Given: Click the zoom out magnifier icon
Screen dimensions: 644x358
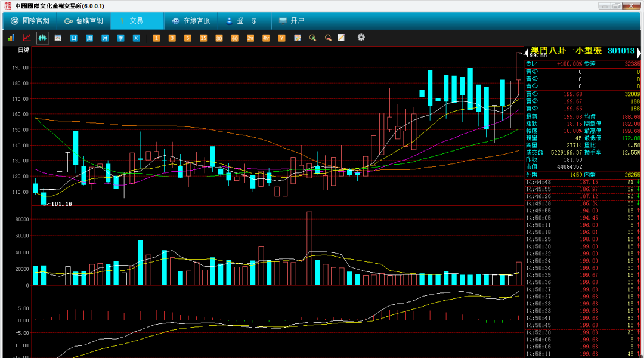Looking at the screenshot, I should point(328,38).
